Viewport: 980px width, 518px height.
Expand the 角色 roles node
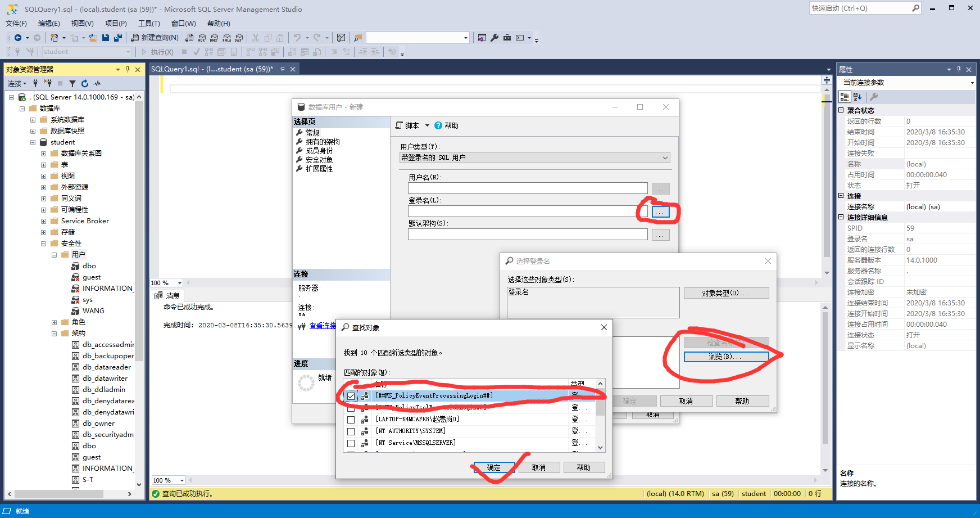[54, 322]
